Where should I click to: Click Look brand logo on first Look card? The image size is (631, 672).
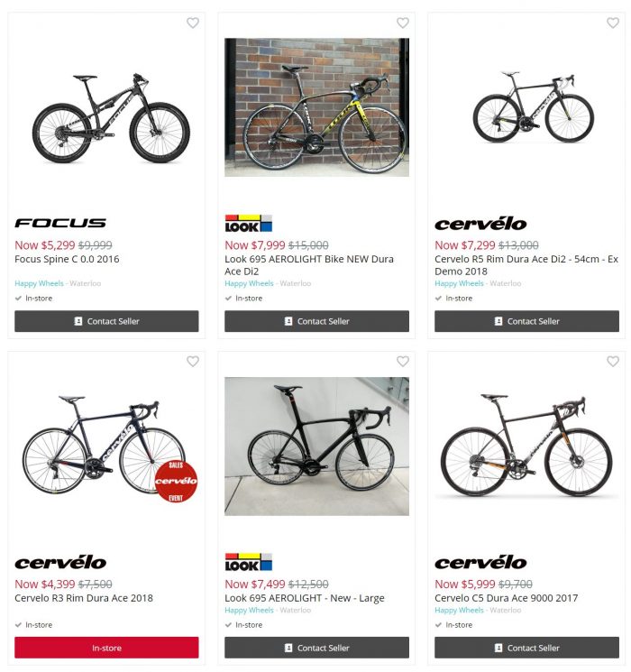249,224
